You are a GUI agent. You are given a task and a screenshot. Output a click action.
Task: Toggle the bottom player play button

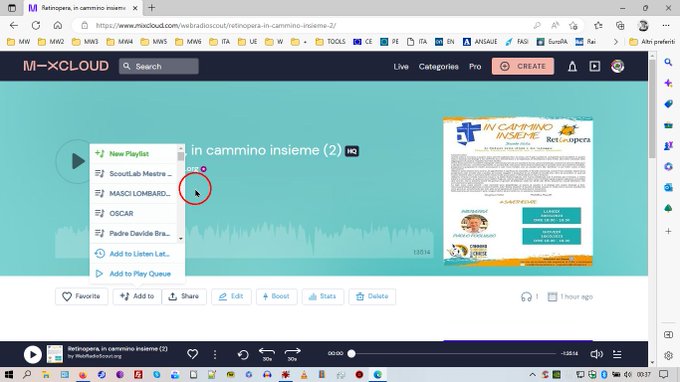pos(33,354)
